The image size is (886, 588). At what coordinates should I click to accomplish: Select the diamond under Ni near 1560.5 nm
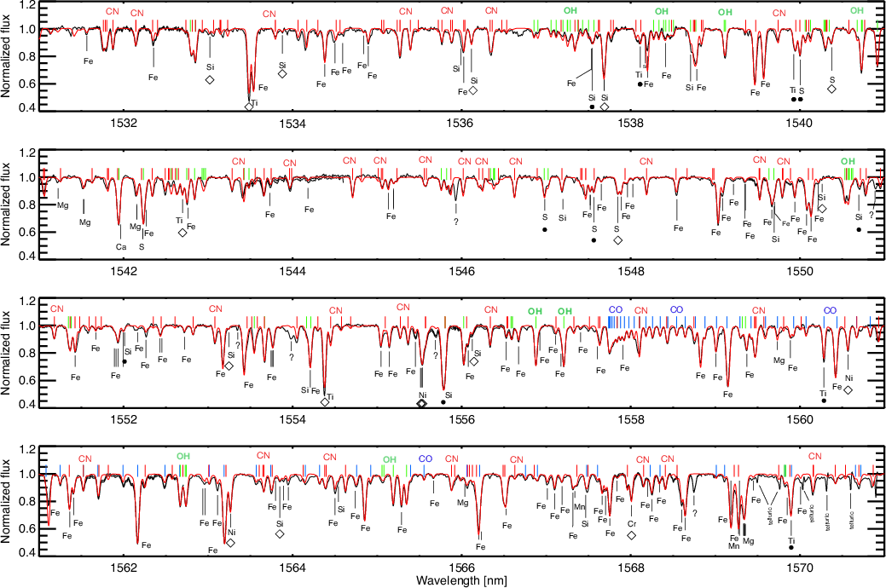pos(848,389)
